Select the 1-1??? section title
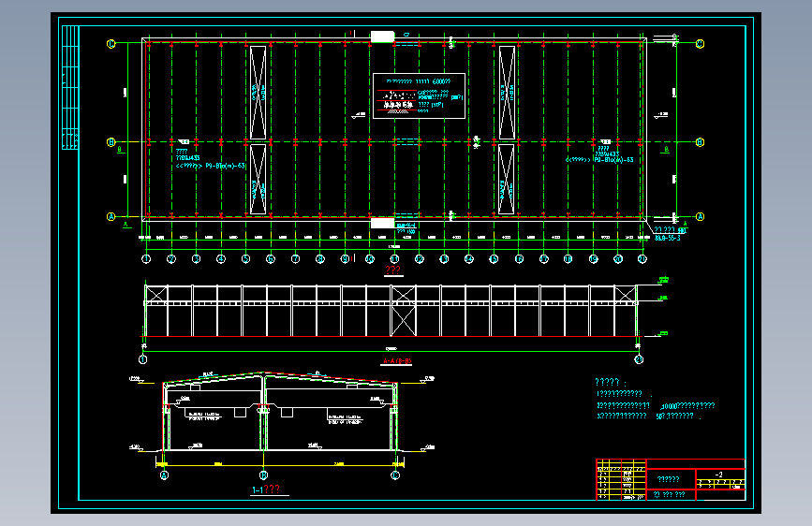Image resolution: width=812 pixels, height=526 pixels. coord(266,489)
